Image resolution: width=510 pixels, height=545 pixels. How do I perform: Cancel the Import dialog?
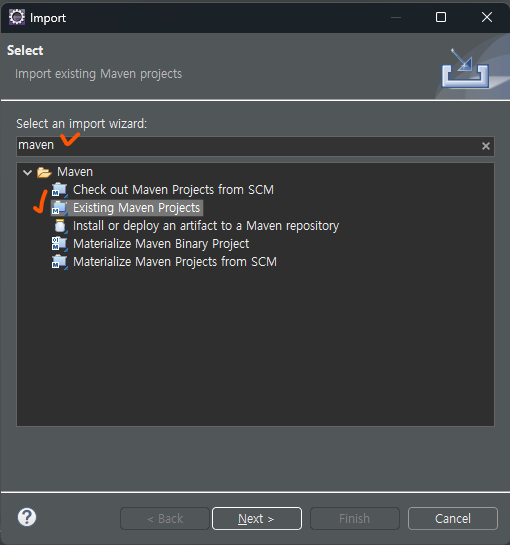coord(453,519)
